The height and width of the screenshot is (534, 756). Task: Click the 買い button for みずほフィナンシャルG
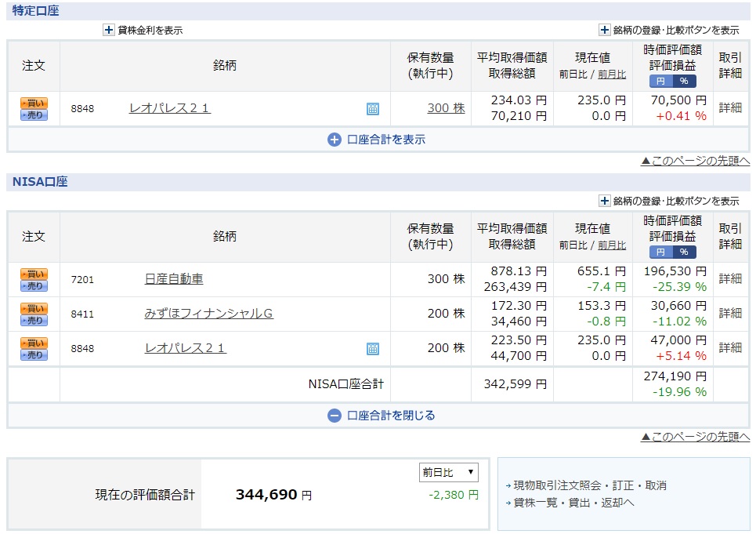pyautogui.click(x=34, y=308)
